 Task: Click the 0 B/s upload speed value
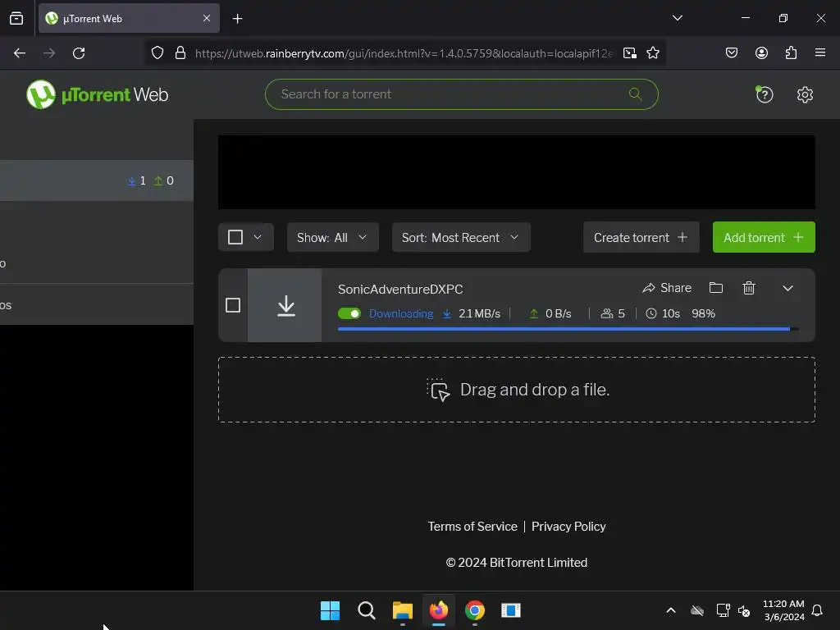pos(558,313)
